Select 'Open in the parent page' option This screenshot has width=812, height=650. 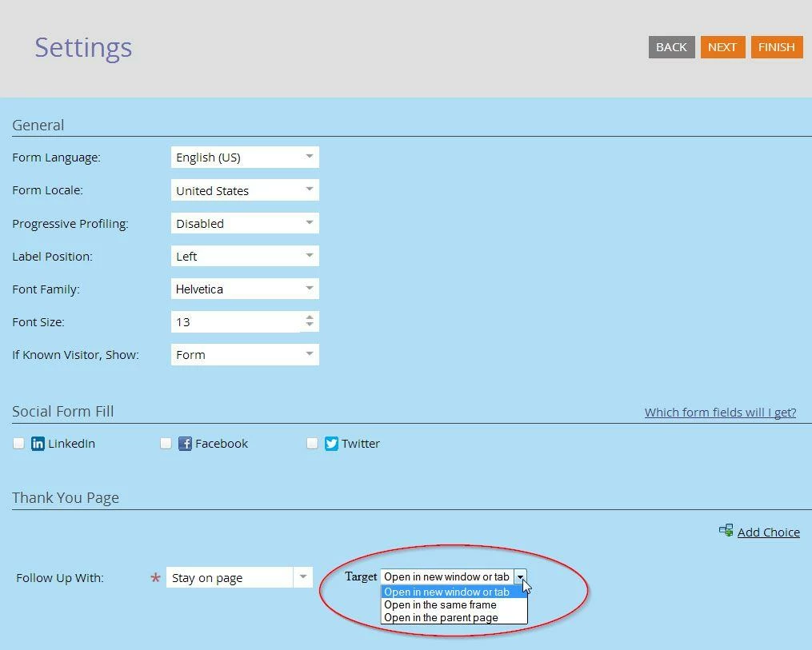click(454, 617)
